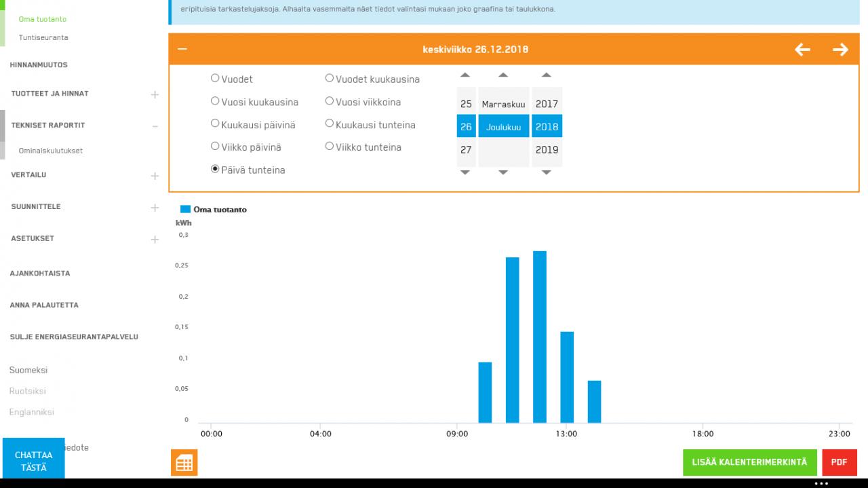The width and height of the screenshot is (868, 488).
Task: Select Kuukausi päivinä radio option
Action: (215, 124)
